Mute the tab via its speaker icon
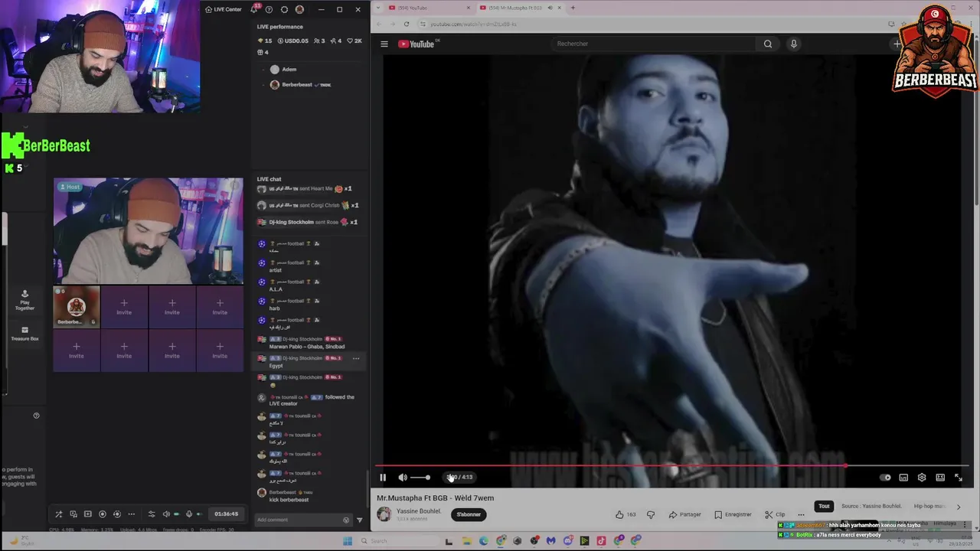 coord(550,8)
